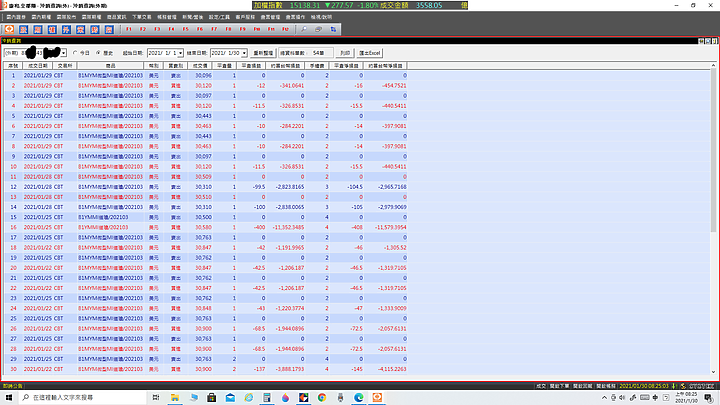This screenshot has width=720, height=405.
Task: Click the F9 shortcut toolbar button
Action: point(242,29)
